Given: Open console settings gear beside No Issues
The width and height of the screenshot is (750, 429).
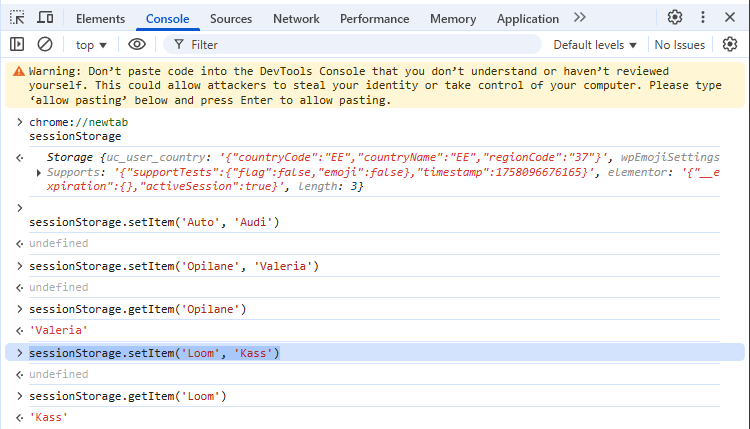Looking at the screenshot, I should coord(730,44).
